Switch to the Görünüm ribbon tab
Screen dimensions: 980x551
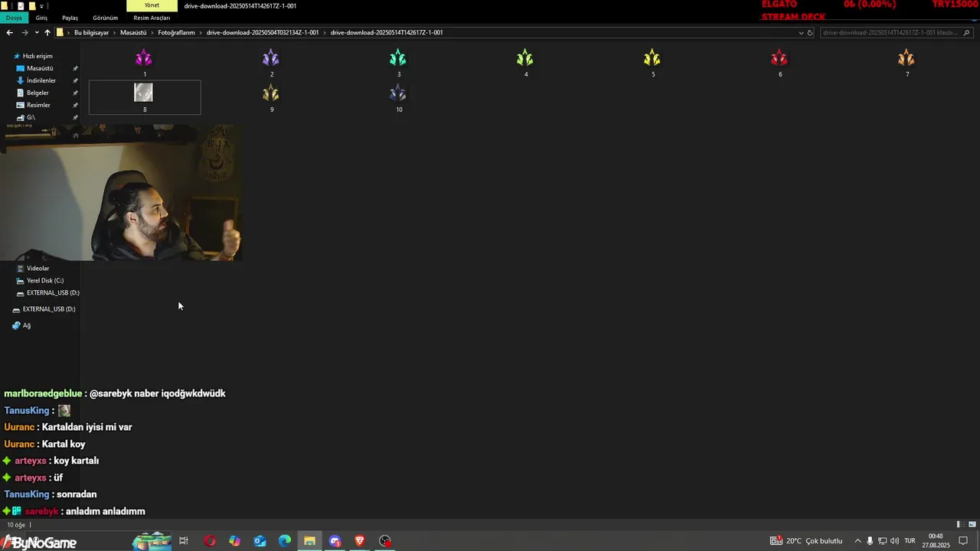coord(105,18)
